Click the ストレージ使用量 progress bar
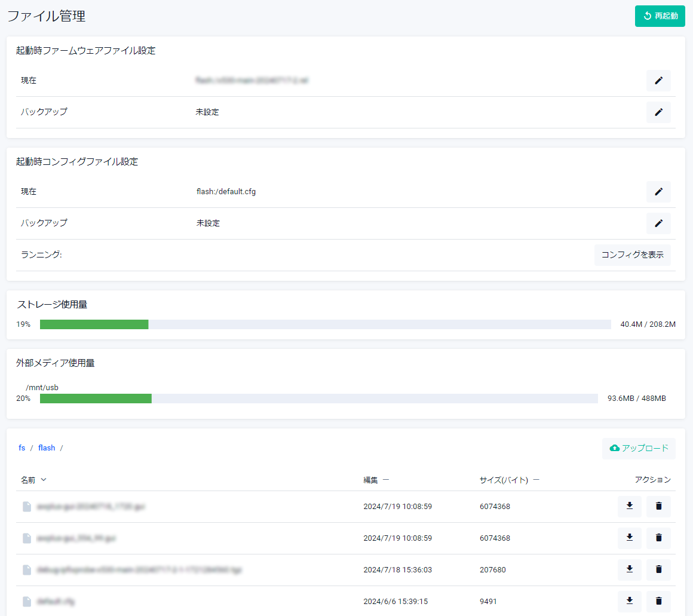Viewport: 693px width, 616px height. pos(325,324)
